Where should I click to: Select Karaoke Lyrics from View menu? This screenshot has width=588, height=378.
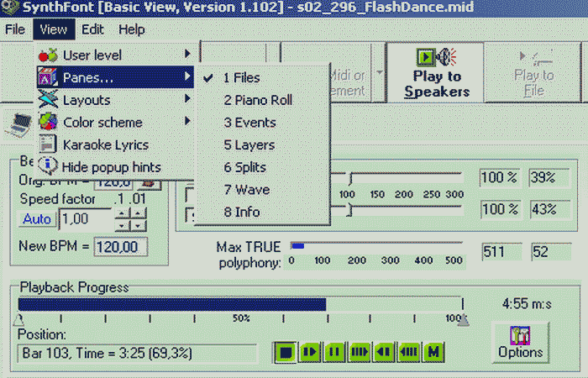[105, 144]
